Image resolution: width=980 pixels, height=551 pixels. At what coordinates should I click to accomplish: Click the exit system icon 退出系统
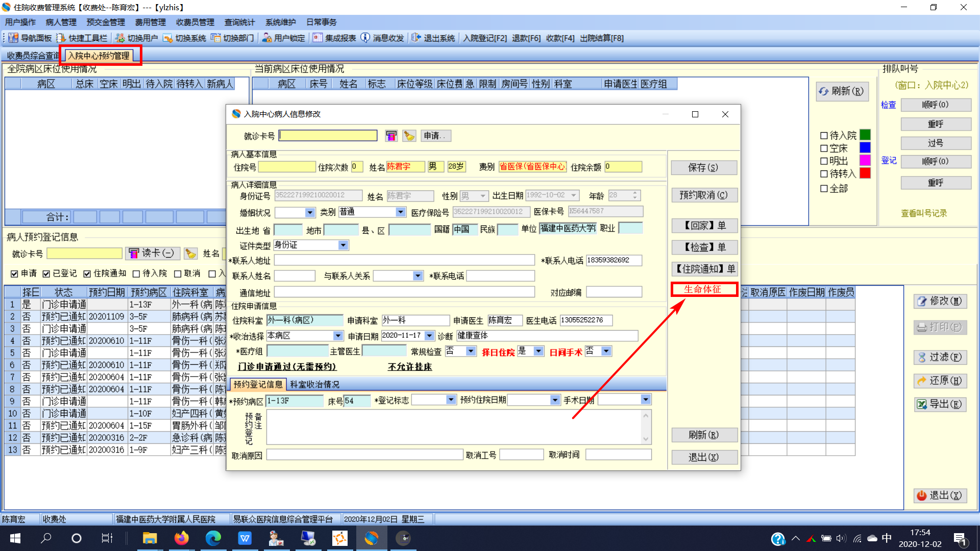coord(416,38)
